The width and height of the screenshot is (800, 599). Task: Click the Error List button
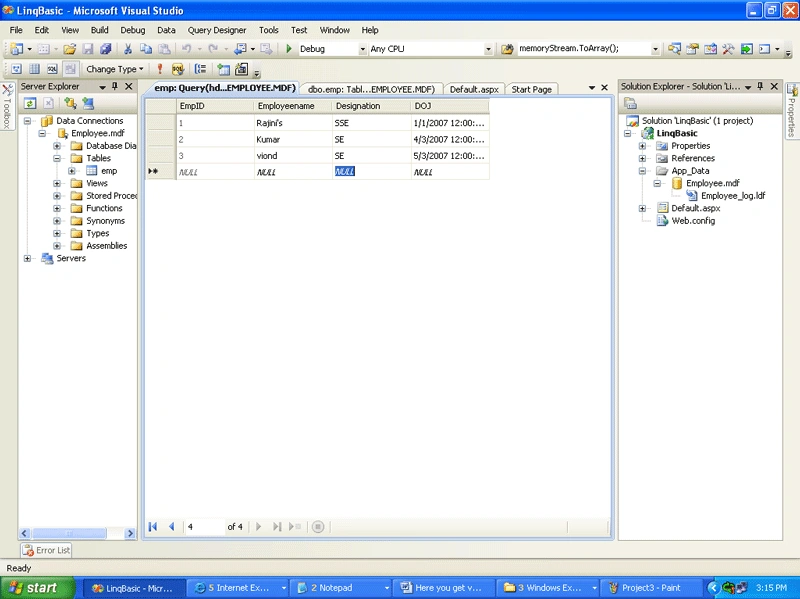pyautogui.click(x=46, y=550)
